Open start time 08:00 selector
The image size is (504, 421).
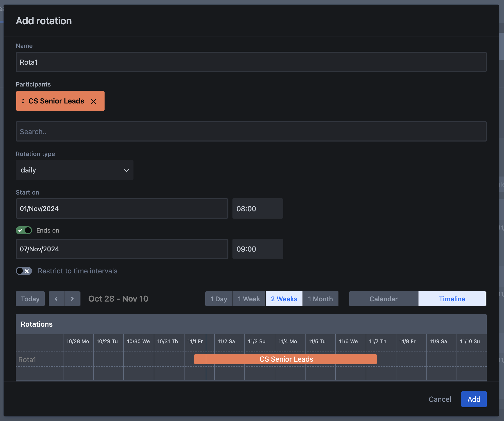(x=258, y=208)
